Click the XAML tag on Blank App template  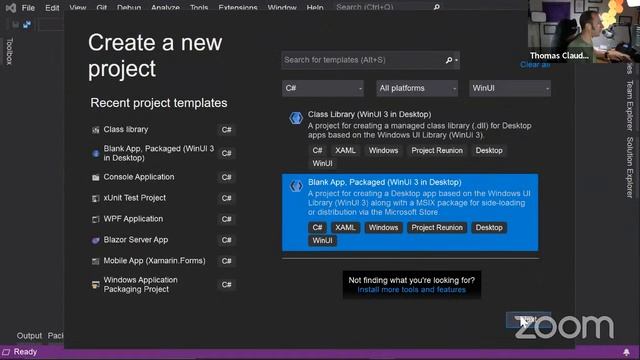point(345,228)
